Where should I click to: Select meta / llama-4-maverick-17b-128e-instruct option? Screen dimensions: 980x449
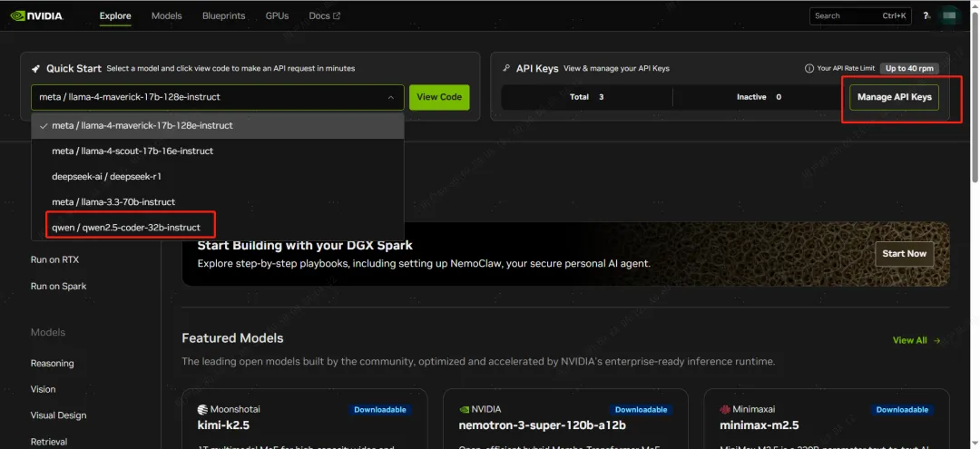point(218,125)
